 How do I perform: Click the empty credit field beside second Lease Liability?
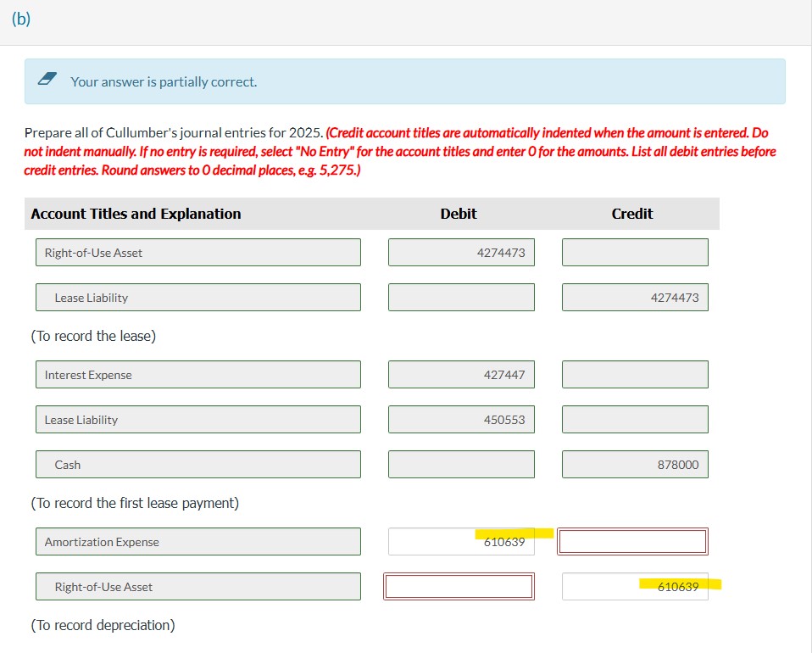click(x=635, y=420)
